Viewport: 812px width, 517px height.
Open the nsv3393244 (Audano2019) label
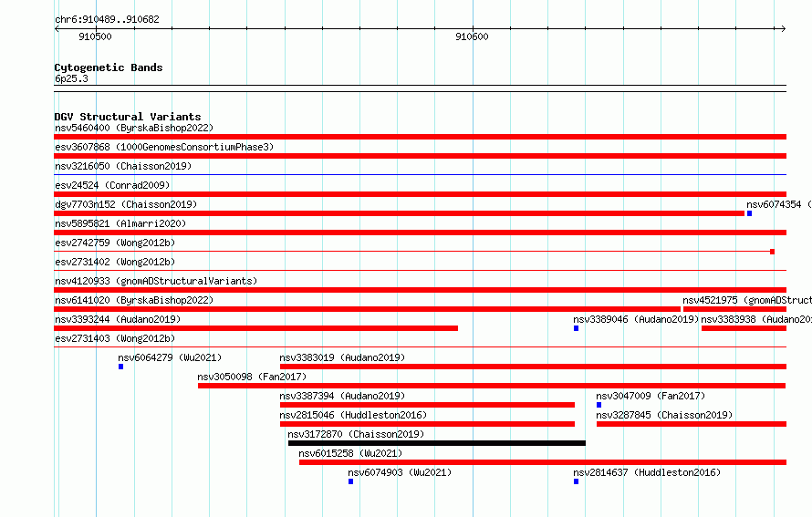[118, 319]
